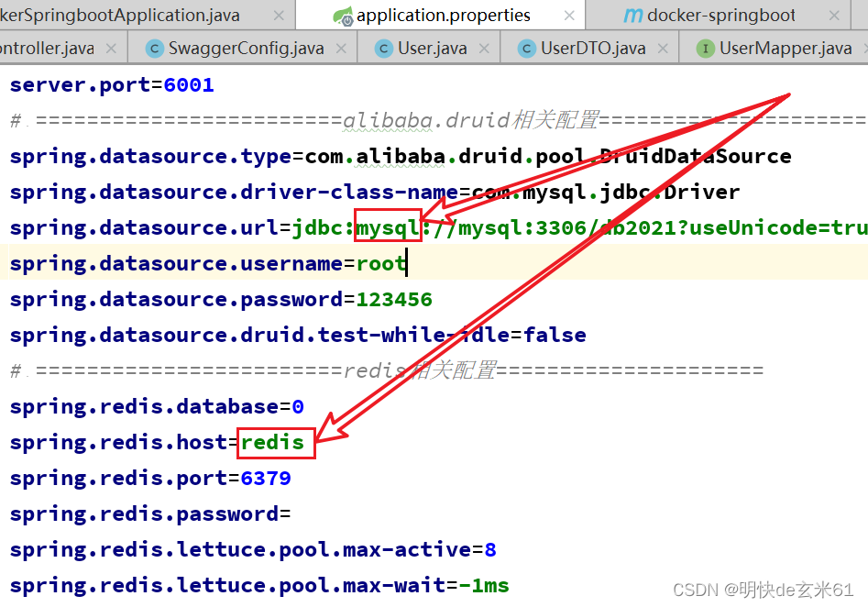The height and width of the screenshot is (607, 868).
Task: Close the application.properties tab
Action: tap(569, 16)
